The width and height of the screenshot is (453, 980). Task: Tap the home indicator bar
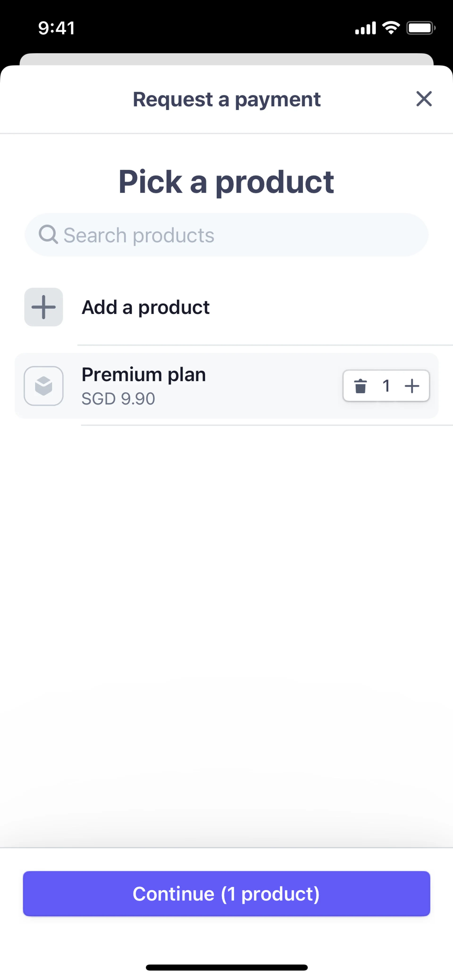pyautogui.click(x=226, y=967)
